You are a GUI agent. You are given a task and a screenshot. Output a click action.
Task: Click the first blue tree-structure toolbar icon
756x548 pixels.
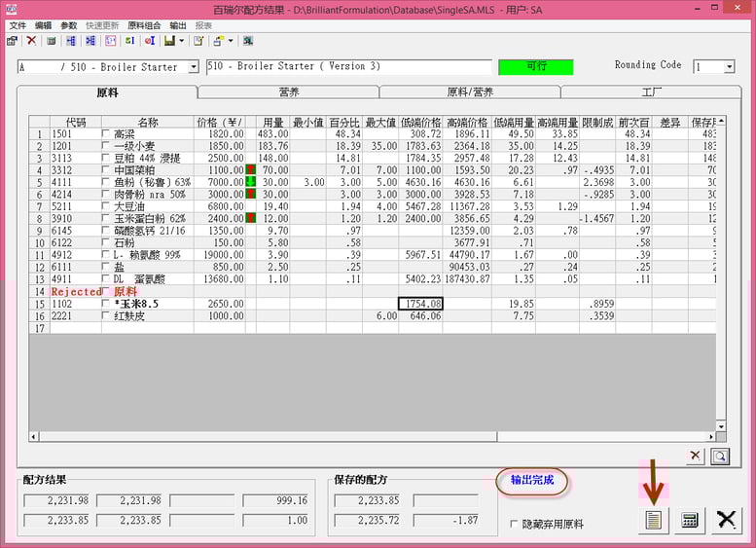pos(71,41)
